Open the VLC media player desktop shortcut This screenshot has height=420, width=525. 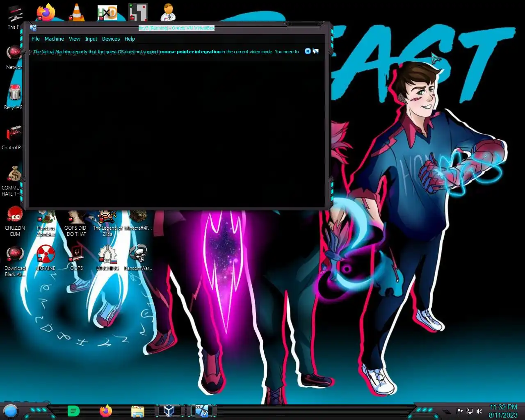pos(76,12)
